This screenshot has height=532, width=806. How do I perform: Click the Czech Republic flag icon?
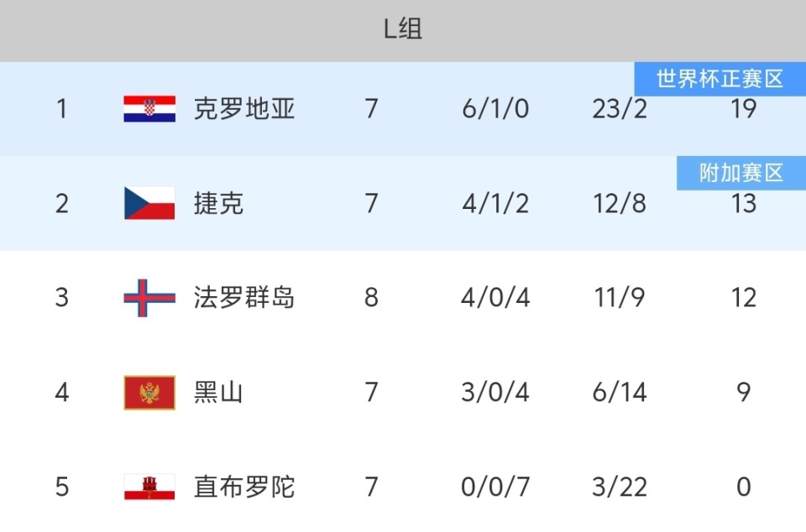(149, 203)
